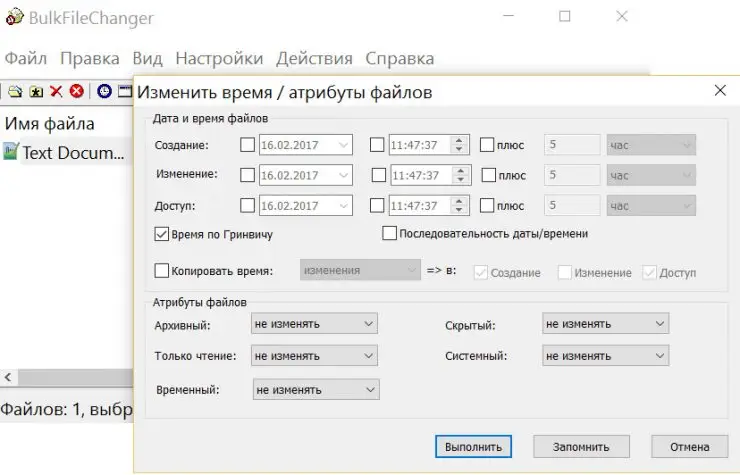Screen dimensions: 740x475
Task: Check the Копировать время checkbox
Action: [x=161, y=271]
